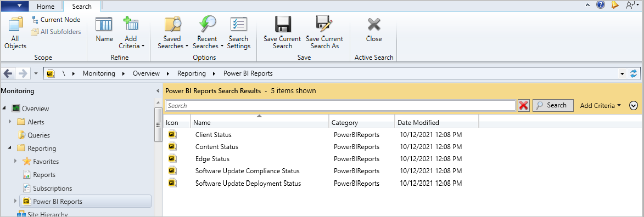This screenshot has height=217, width=644.
Task: Open the Help question mark icon
Action: pos(601,5)
